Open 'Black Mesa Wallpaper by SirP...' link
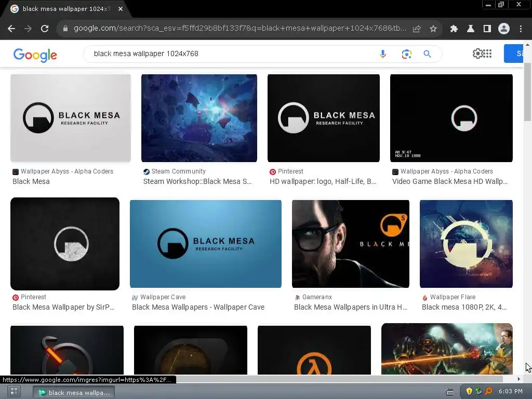 [63, 307]
